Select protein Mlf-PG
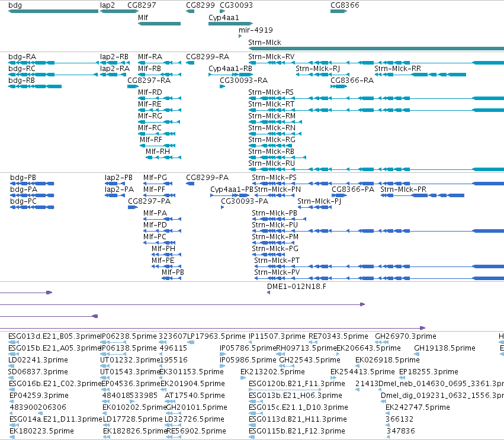Screen dimensions: 504x440 pos(155,178)
